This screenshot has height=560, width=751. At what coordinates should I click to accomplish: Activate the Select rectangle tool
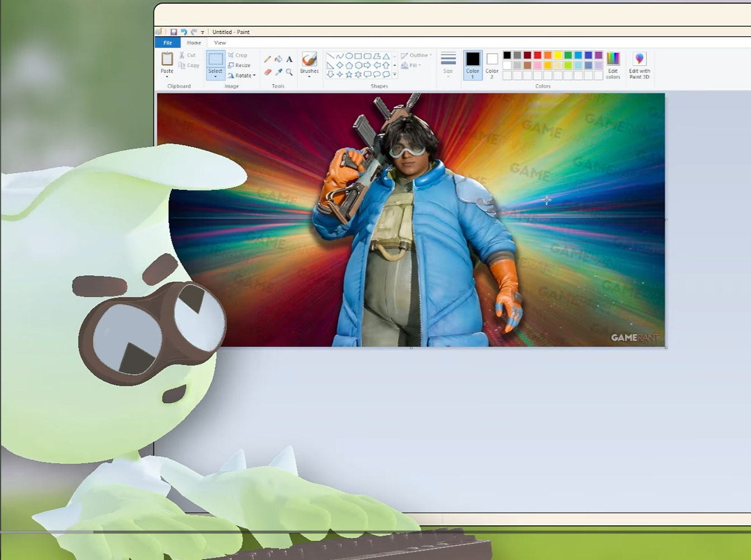(x=215, y=59)
